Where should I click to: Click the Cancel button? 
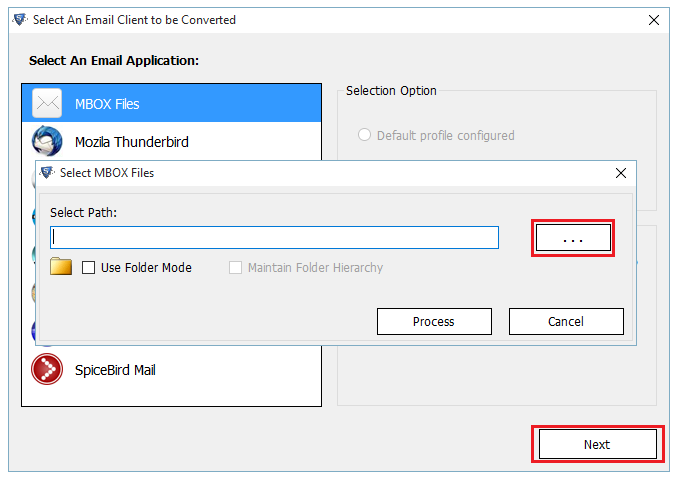tap(566, 321)
